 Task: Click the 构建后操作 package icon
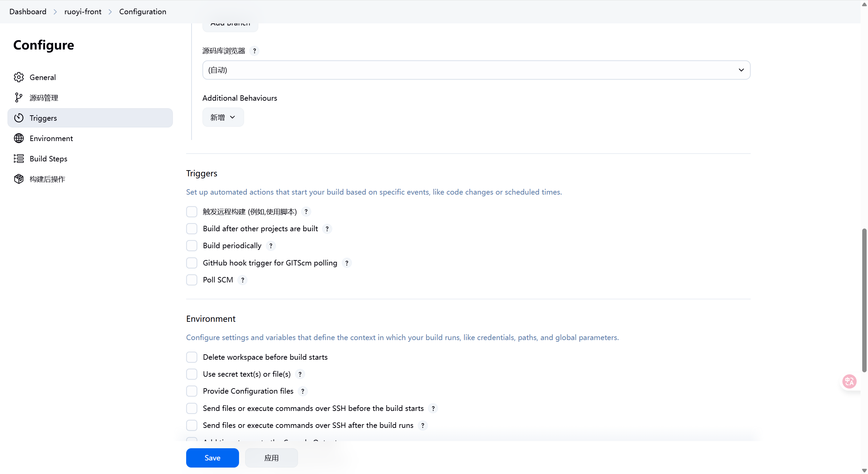point(19,179)
